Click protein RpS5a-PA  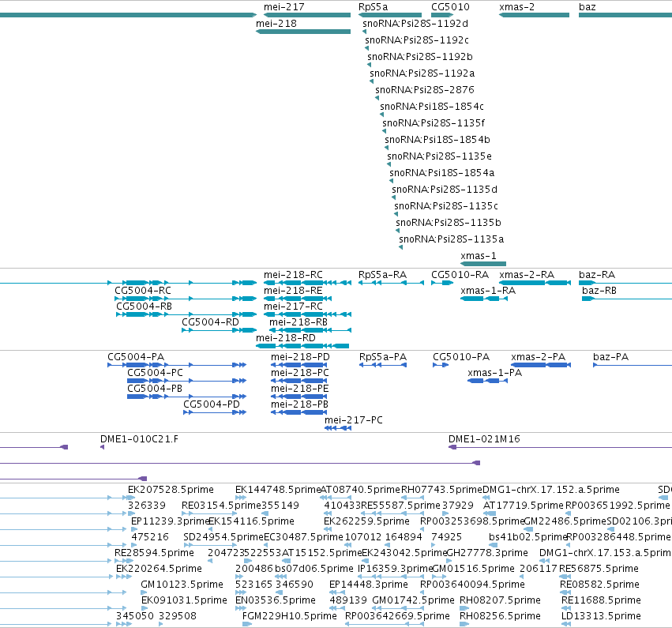(383, 357)
